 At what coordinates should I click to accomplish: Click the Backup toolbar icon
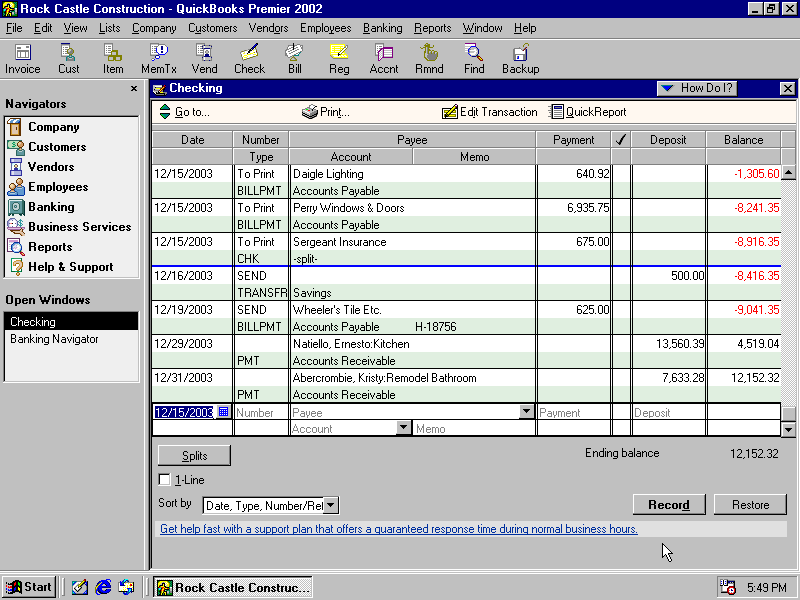pos(520,59)
